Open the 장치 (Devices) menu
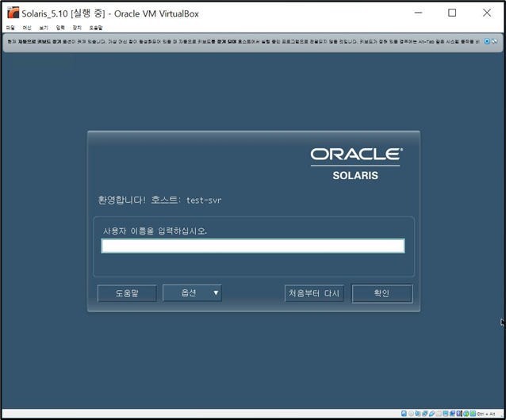 pyautogui.click(x=77, y=28)
